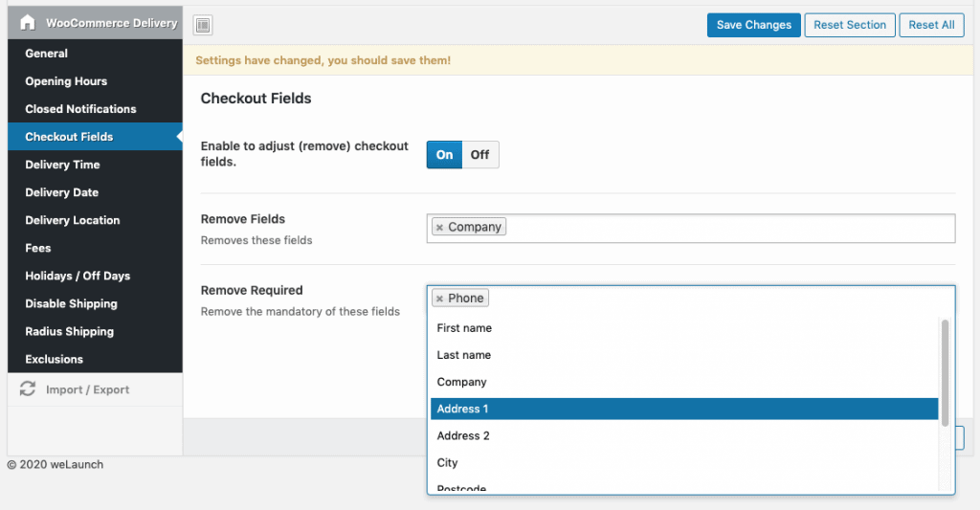Remove the Phone tag via its x
The height and width of the screenshot is (510, 980).
pos(439,299)
